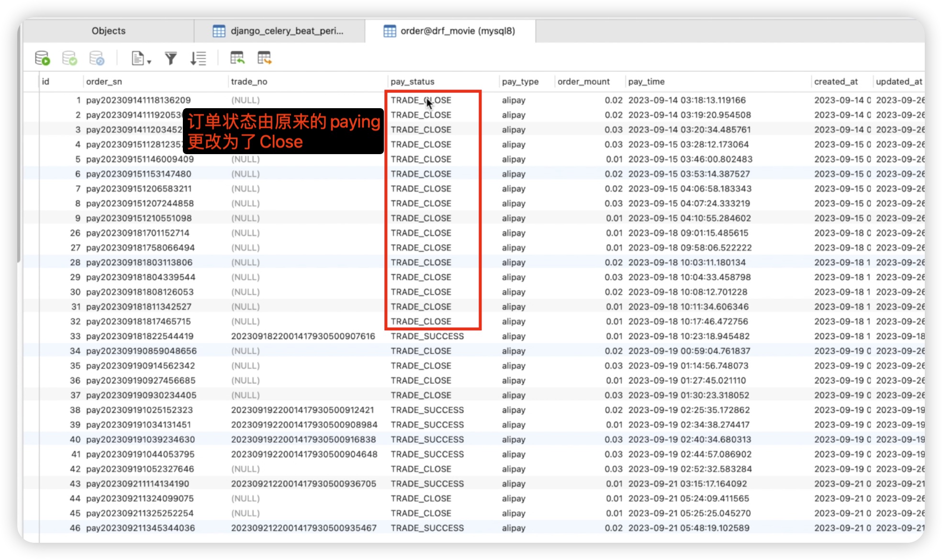The width and height of the screenshot is (942, 560).
Task: Switch to the Objects tab
Action: 109,31
